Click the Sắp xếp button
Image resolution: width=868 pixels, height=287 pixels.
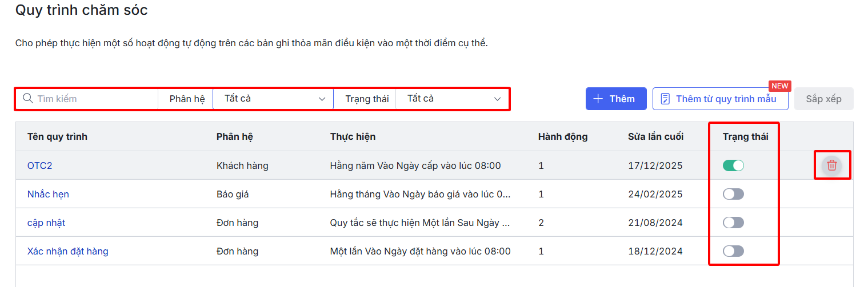(x=823, y=99)
